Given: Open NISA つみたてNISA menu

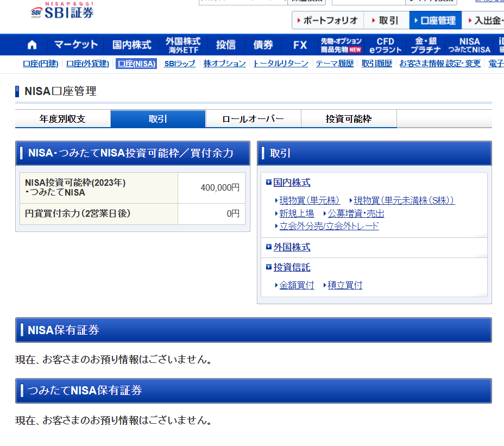Looking at the screenshot, I should [469, 45].
